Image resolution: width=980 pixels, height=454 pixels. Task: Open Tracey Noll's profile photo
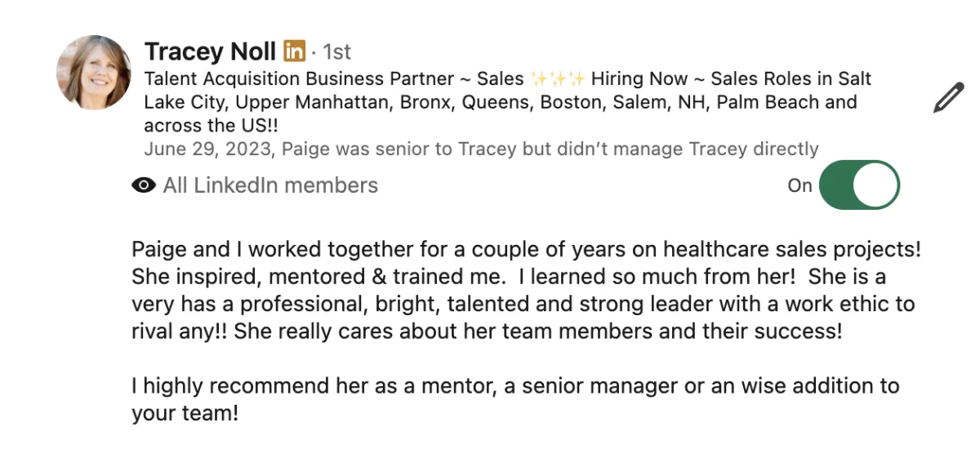pos(93,73)
